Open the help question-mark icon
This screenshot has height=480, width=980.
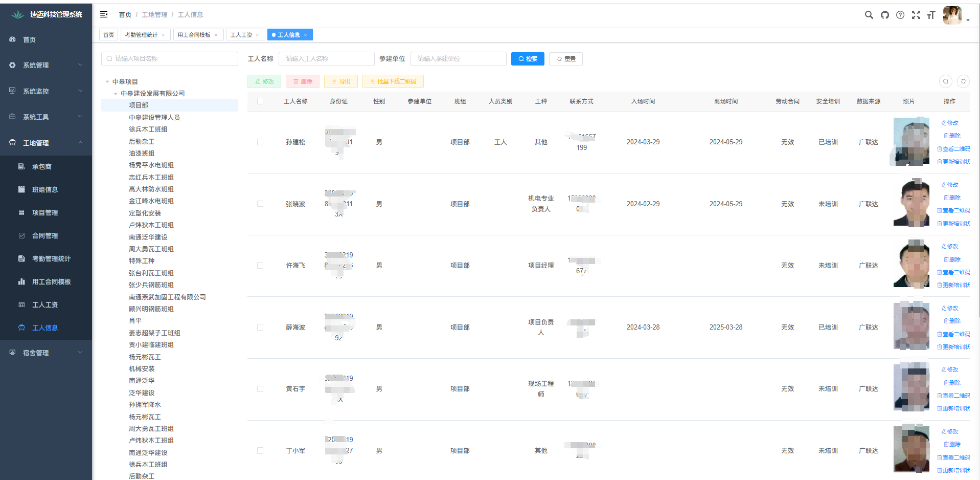[900, 15]
